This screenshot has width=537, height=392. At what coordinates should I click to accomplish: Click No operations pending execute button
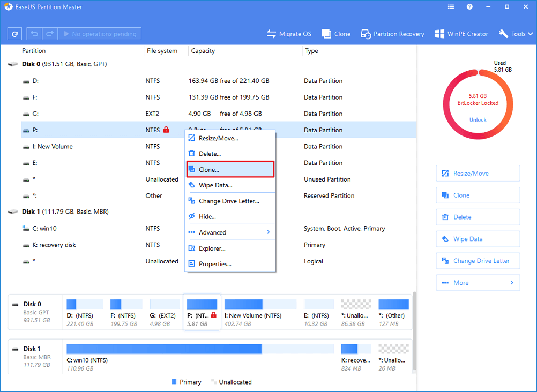click(100, 34)
